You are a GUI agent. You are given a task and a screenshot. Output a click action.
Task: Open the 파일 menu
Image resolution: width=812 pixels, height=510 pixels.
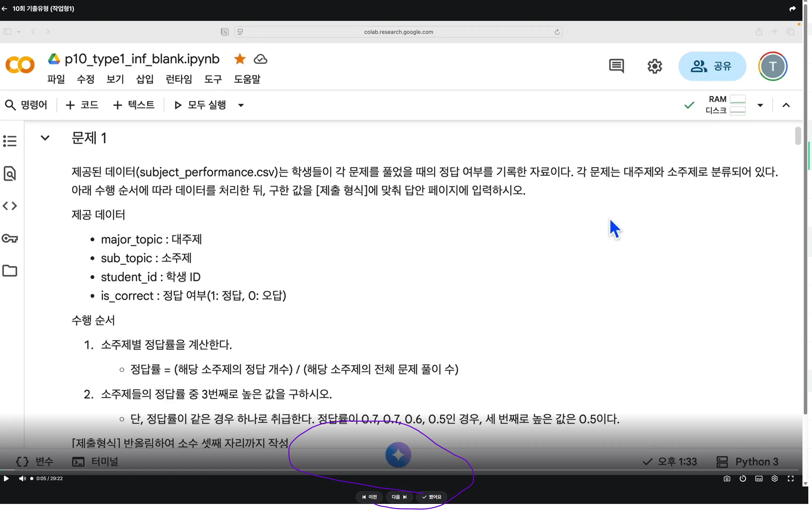point(56,79)
